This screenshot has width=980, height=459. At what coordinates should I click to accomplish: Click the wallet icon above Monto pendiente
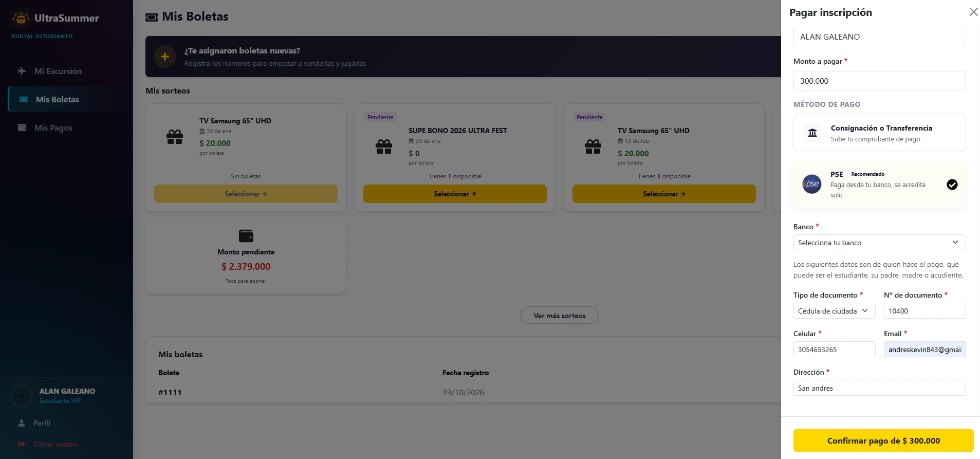coord(246,236)
